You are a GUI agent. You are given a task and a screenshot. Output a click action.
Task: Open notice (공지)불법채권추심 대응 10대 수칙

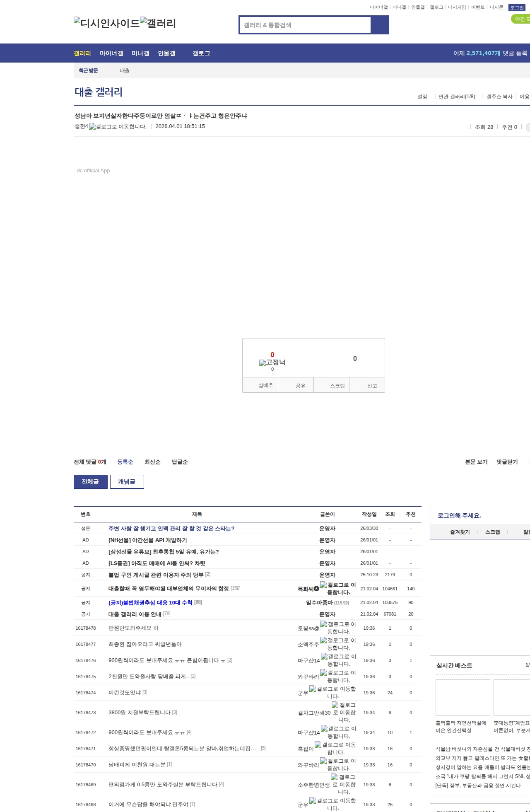(150, 602)
